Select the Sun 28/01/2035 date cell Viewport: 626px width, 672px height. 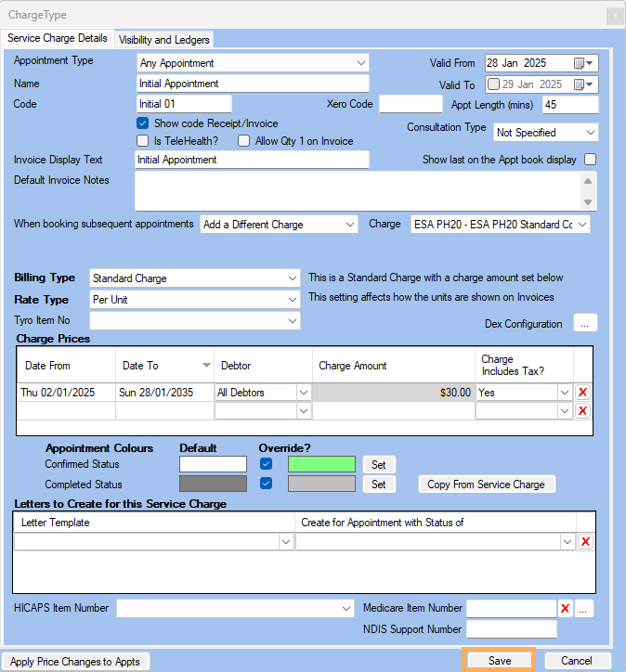[x=164, y=392]
